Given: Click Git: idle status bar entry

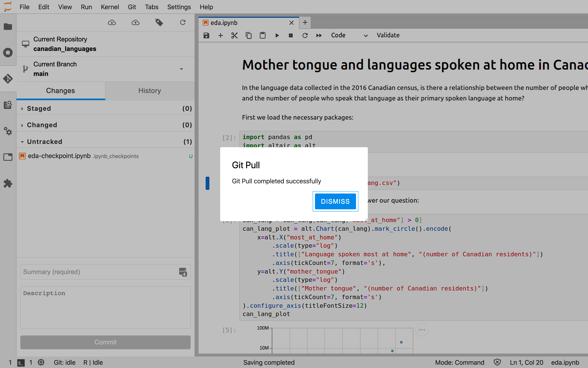Looking at the screenshot, I should click(x=65, y=363).
